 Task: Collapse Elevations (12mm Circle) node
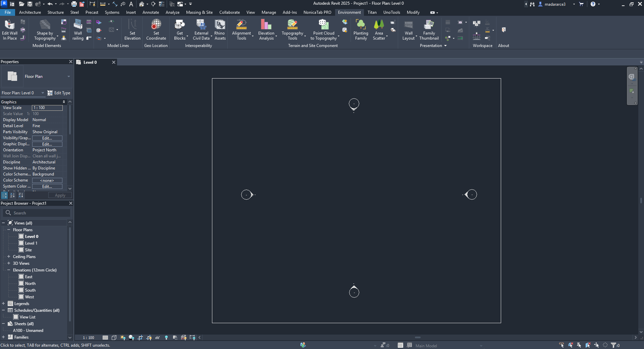point(9,270)
